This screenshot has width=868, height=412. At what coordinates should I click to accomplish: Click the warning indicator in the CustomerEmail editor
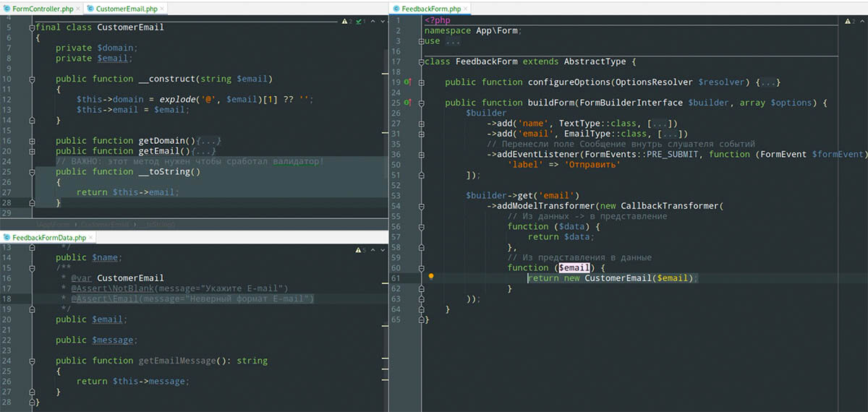point(344,22)
